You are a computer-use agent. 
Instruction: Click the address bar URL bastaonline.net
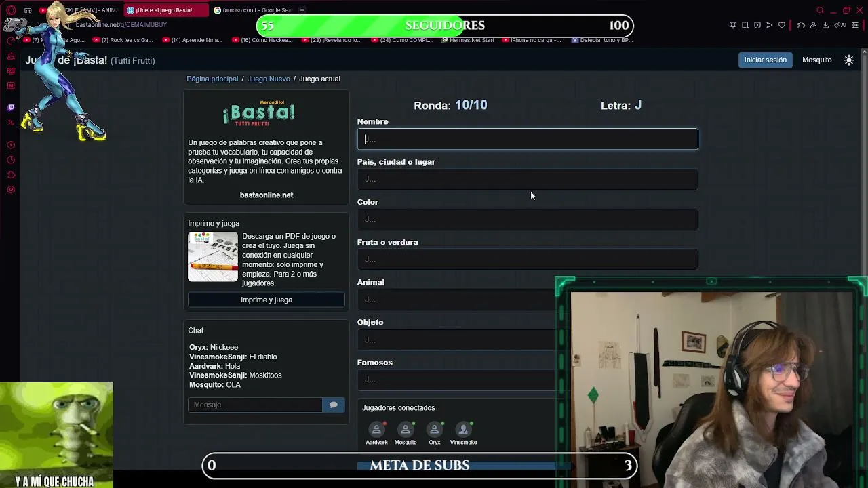click(121, 25)
